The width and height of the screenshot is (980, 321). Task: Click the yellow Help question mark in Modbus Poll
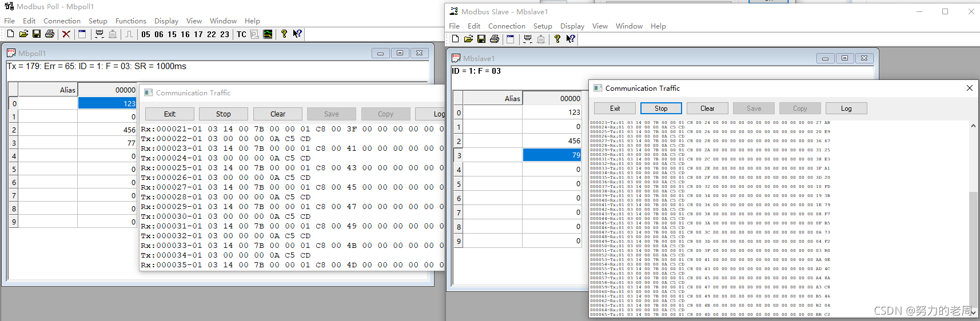tap(284, 34)
